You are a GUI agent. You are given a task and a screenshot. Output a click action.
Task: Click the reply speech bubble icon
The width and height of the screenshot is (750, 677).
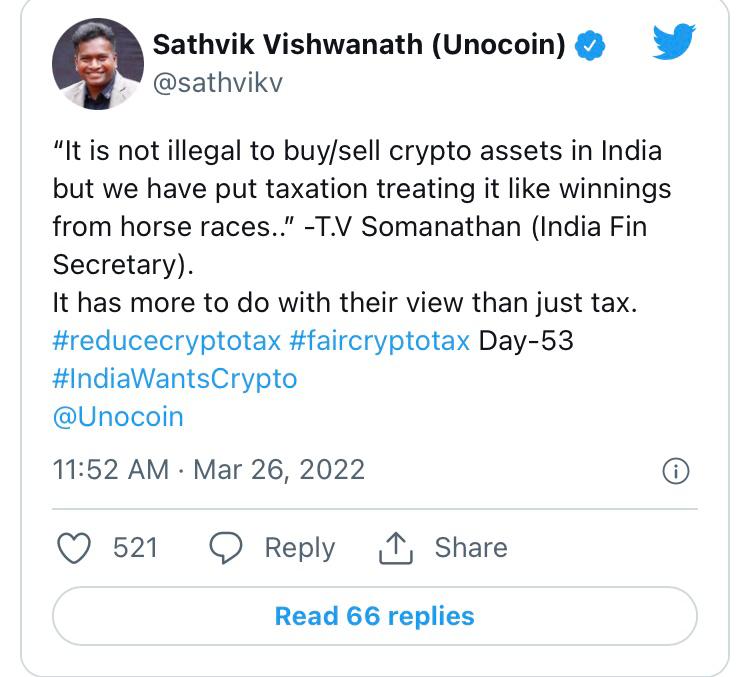227,548
